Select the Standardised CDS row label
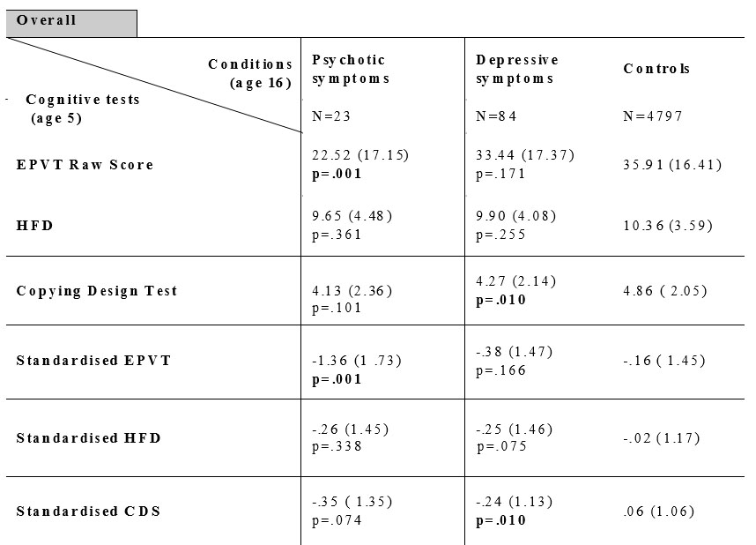Viewport: 756px width, 545px height. click(89, 511)
